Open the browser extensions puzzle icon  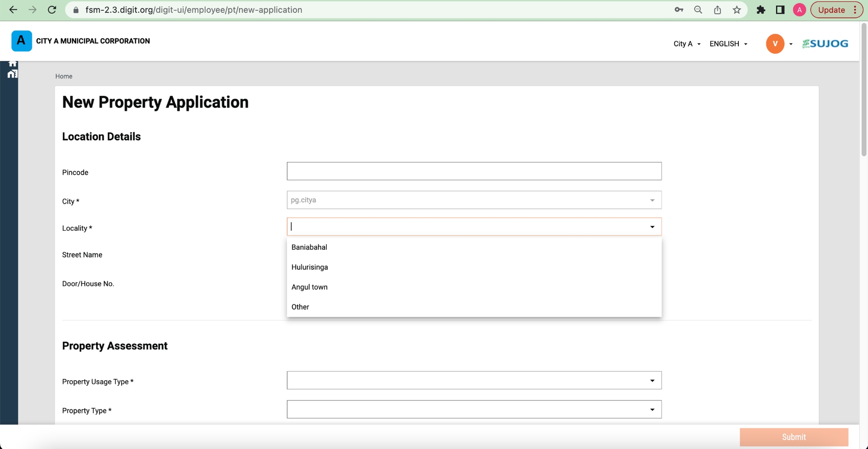761,10
